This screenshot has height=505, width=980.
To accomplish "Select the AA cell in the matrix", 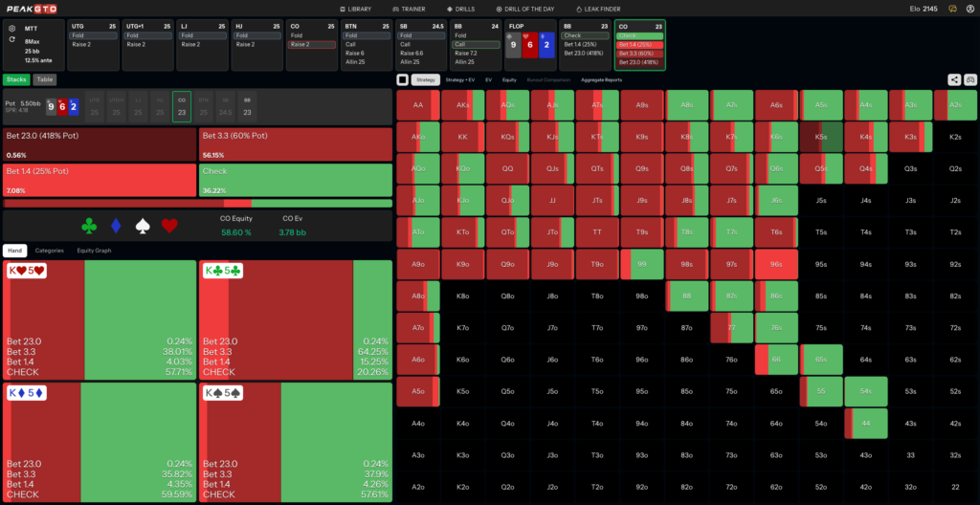I will 418,105.
